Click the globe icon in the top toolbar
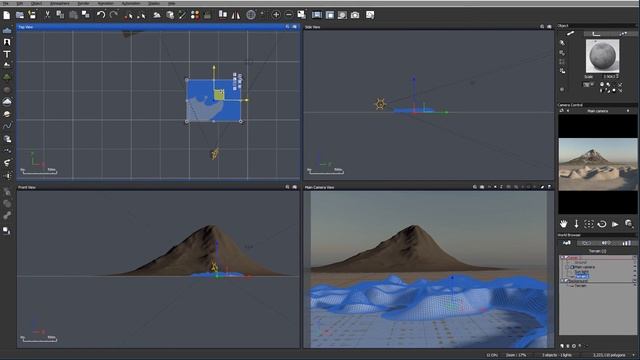This screenshot has width=640, height=360. tap(251, 15)
